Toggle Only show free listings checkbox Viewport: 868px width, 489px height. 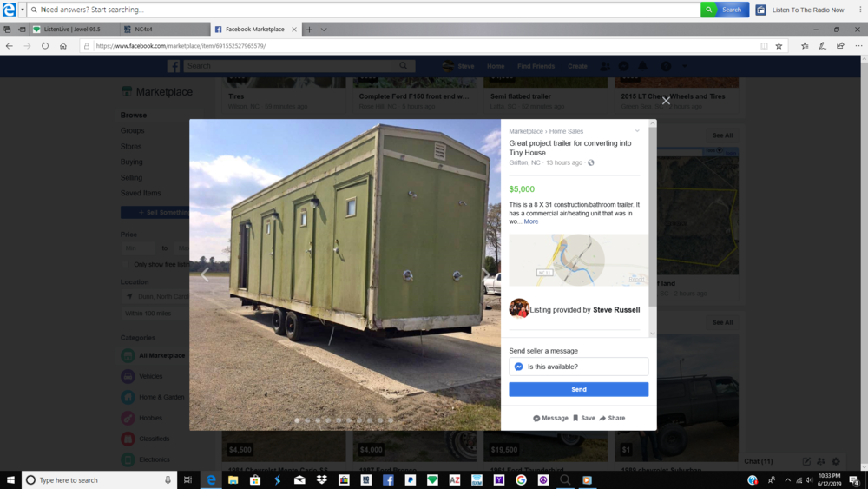point(124,265)
